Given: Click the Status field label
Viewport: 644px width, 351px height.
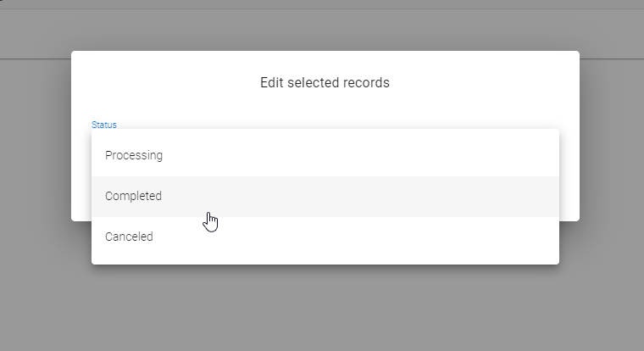Looking at the screenshot, I should (x=104, y=125).
